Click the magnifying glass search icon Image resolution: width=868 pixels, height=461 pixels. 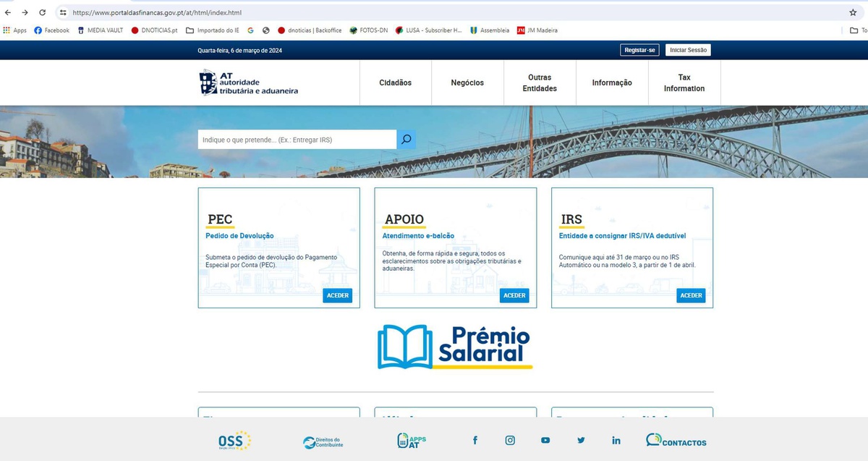coord(406,140)
